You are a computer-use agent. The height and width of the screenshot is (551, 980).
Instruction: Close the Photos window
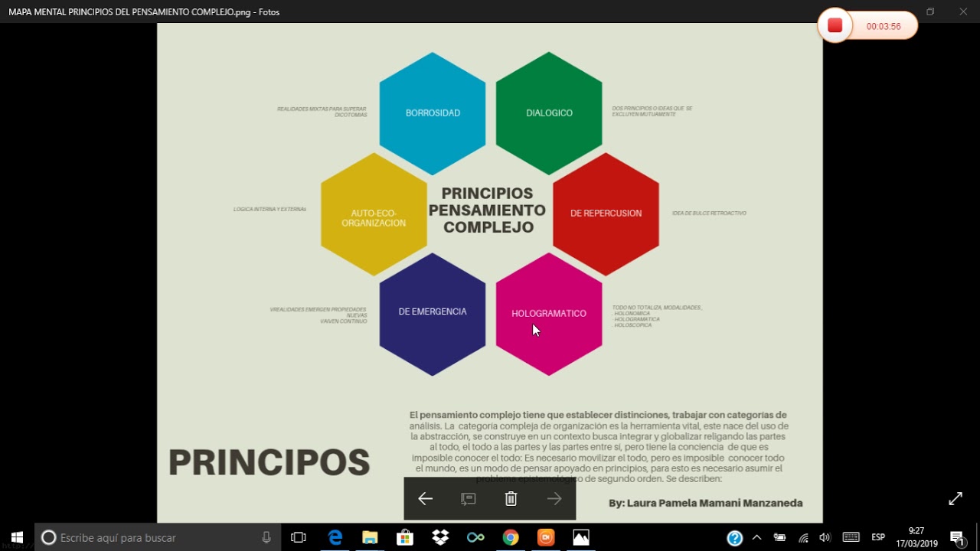click(963, 11)
